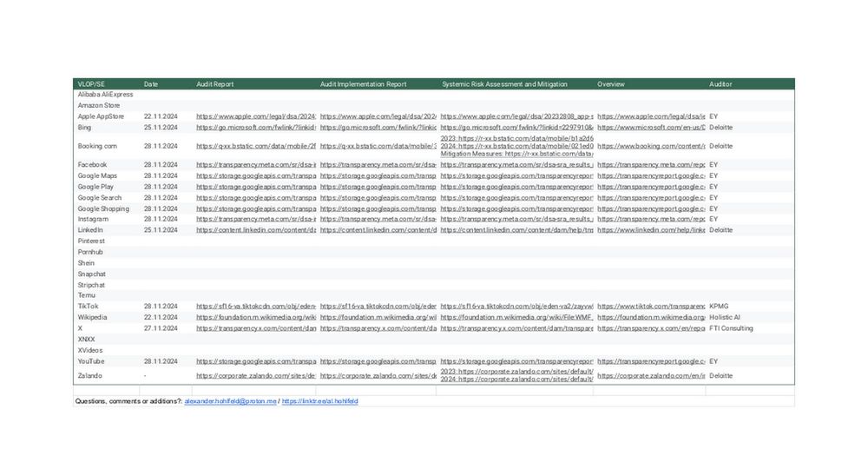The image size is (868, 456).
Task: Select Bing's Deloitte auditor cell
Action: pos(720,128)
